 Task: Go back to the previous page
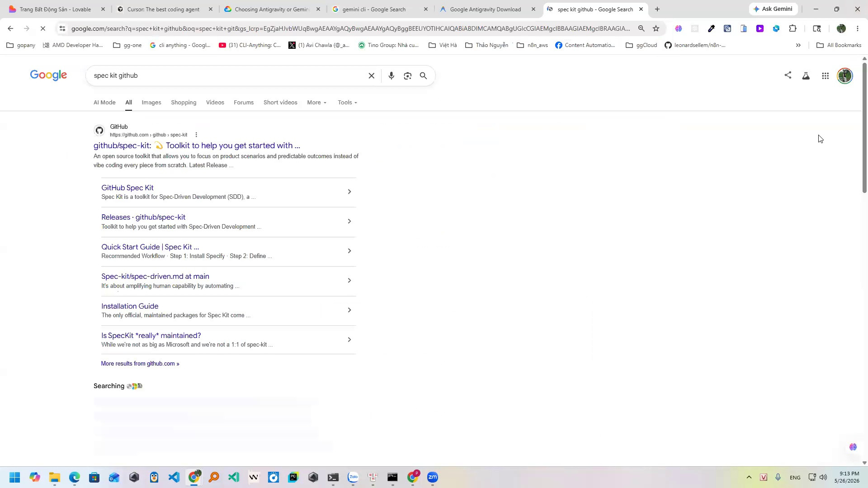(x=10, y=28)
